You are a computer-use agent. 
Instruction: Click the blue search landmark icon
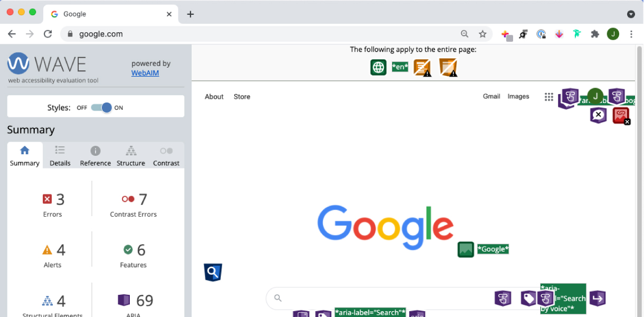click(x=213, y=272)
